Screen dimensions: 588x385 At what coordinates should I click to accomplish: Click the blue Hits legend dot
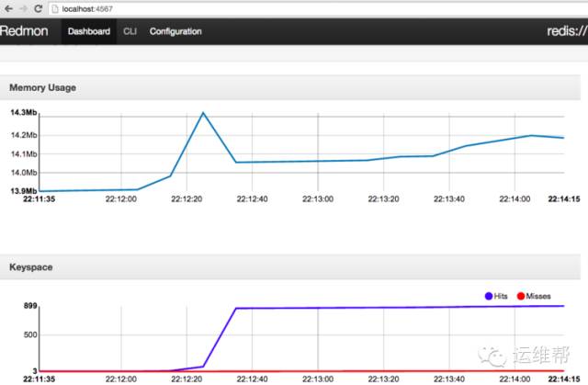pos(489,296)
